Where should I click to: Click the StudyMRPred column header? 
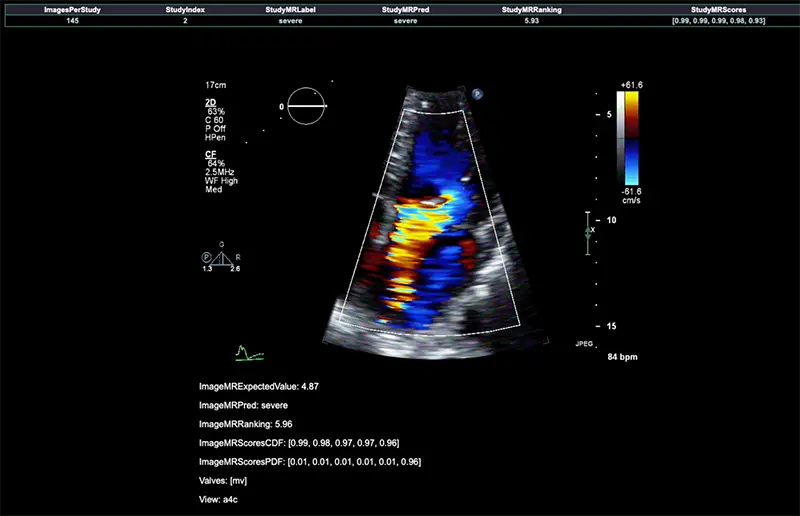(406, 8)
